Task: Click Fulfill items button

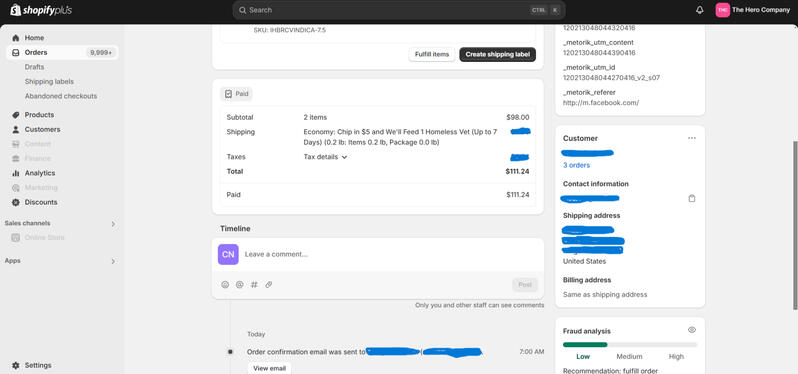Action: 432,54
